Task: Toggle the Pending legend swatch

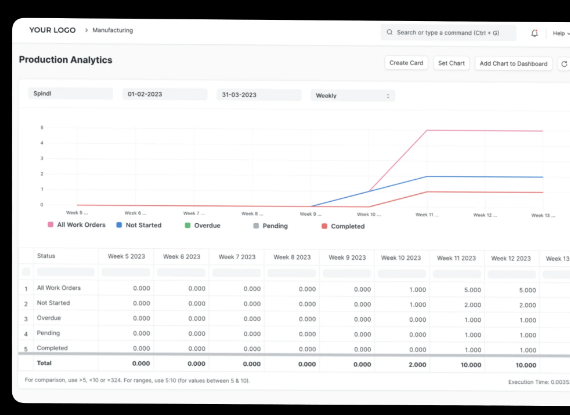Action: pos(256,226)
